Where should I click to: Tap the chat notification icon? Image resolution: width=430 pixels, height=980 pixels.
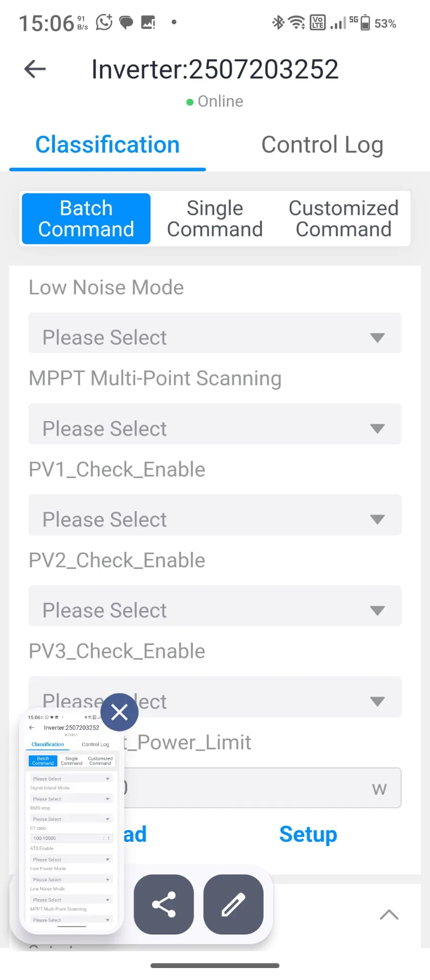pos(126,22)
